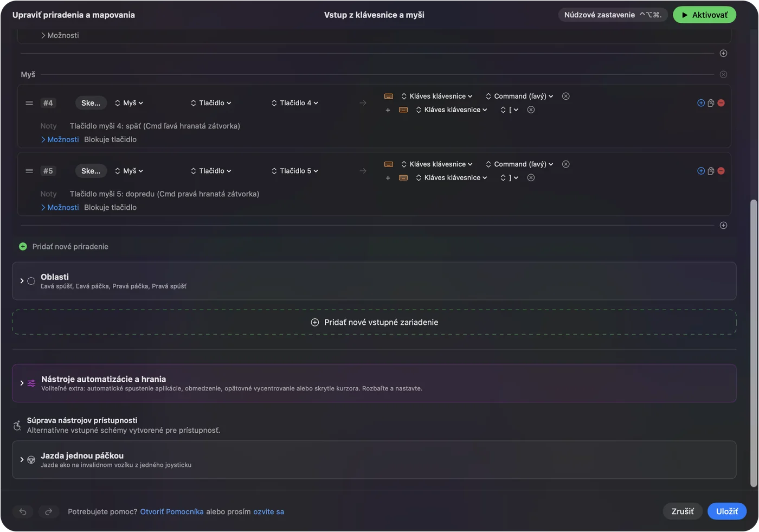
Task: Open Command (ľavý) dropdown in row #5
Action: click(519, 164)
